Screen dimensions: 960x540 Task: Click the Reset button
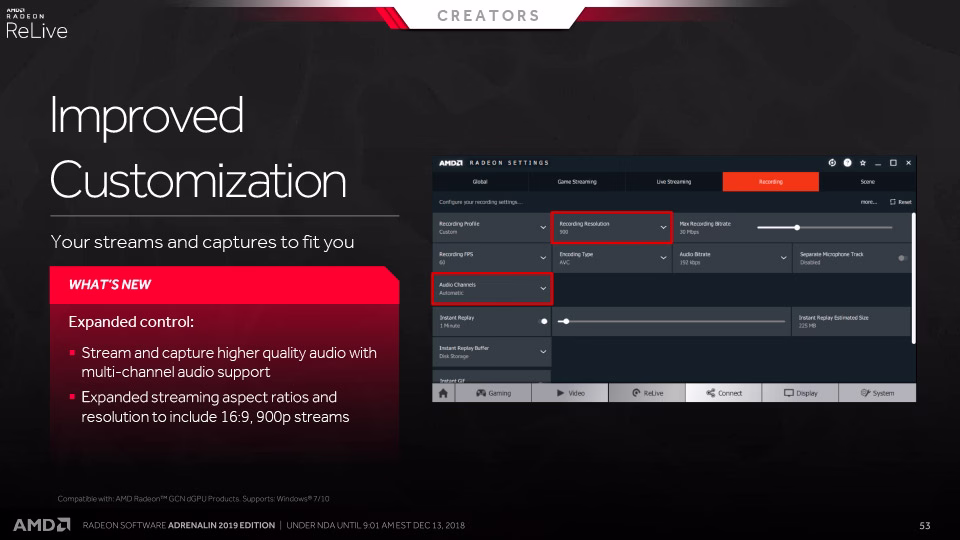pos(901,202)
